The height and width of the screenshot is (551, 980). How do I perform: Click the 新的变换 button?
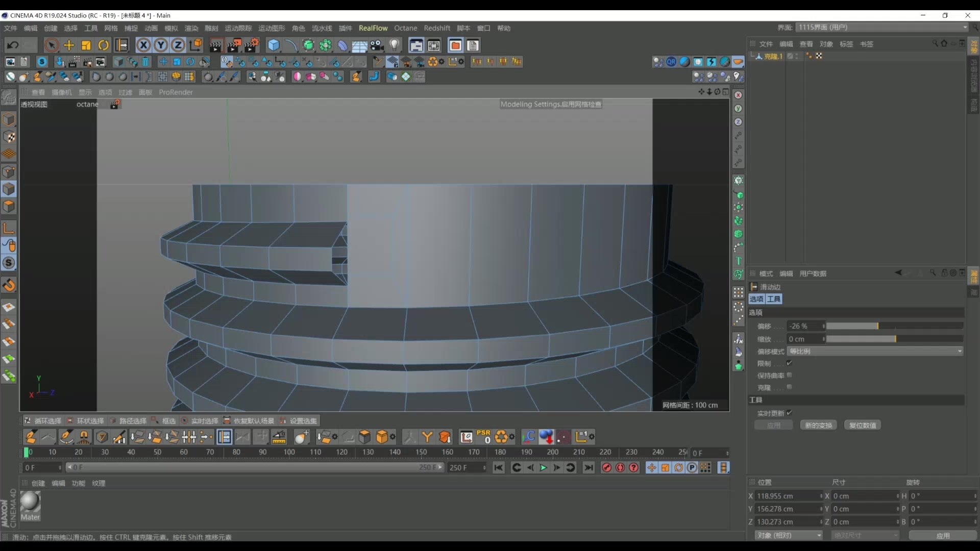(818, 424)
